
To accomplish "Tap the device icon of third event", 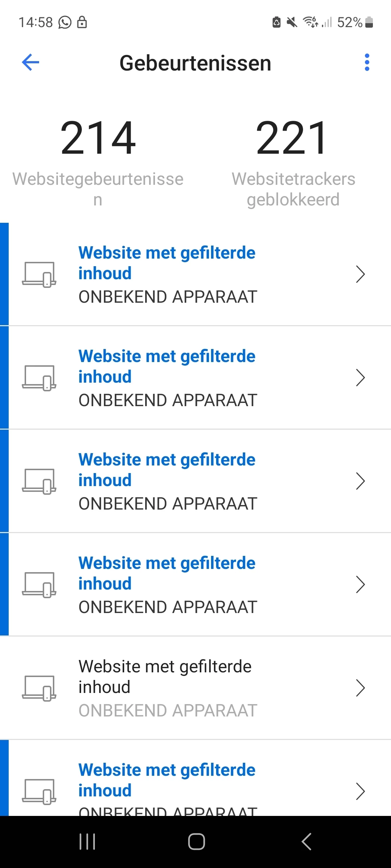I will [x=39, y=481].
